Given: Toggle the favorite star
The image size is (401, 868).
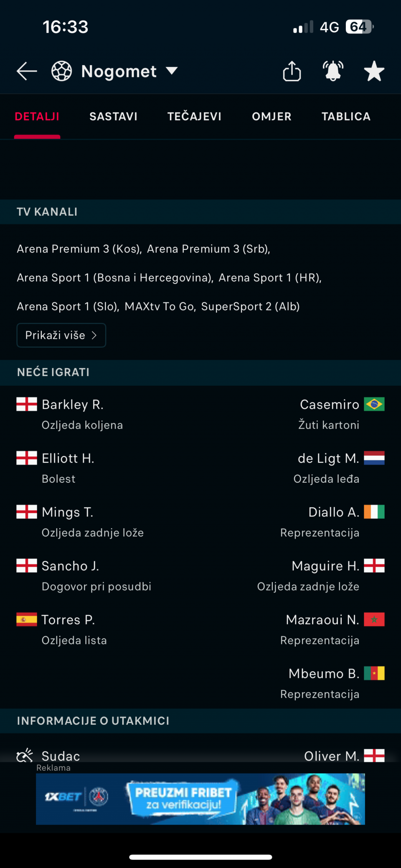Looking at the screenshot, I should pos(374,71).
